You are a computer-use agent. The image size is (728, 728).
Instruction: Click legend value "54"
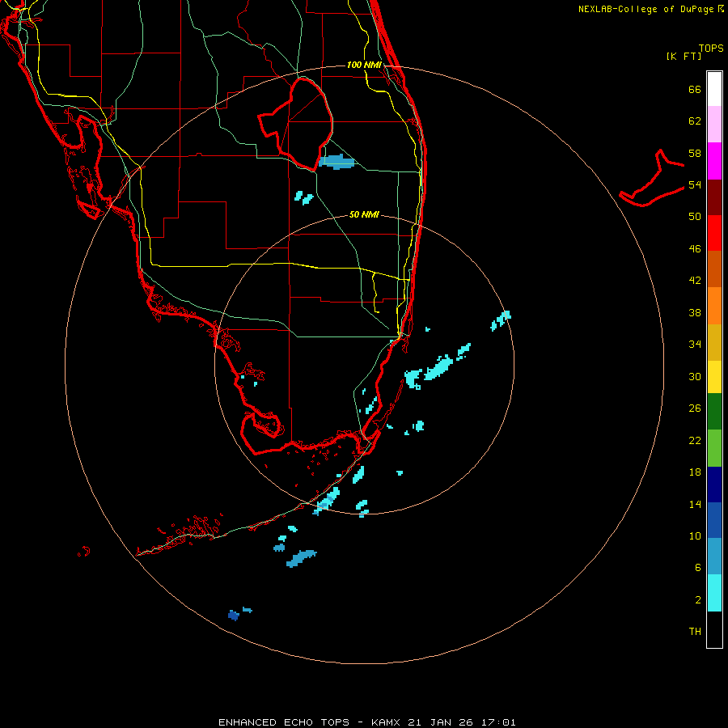[x=695, y=184]
